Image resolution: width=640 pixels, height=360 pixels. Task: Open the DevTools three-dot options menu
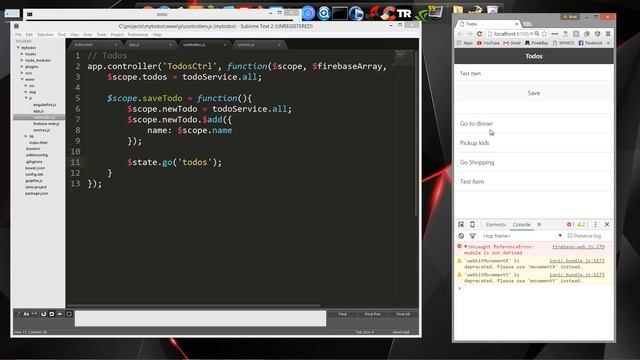(596, 224)
